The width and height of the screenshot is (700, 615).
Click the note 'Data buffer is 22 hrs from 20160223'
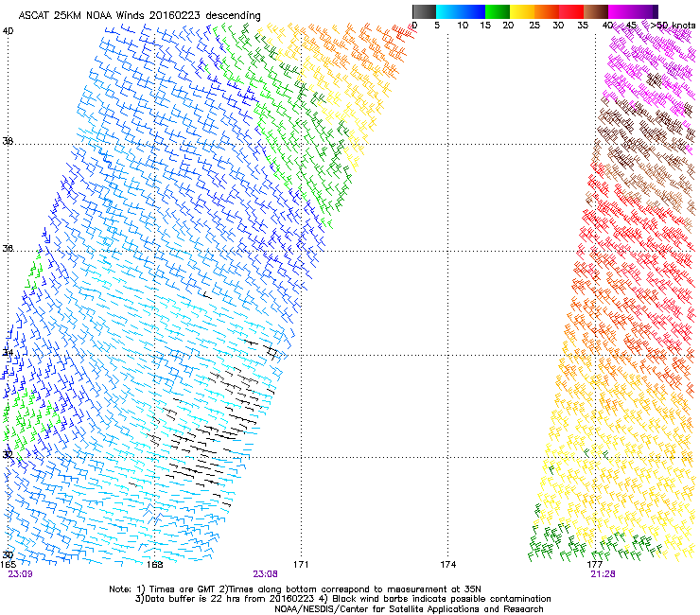[x=230, y=599]
